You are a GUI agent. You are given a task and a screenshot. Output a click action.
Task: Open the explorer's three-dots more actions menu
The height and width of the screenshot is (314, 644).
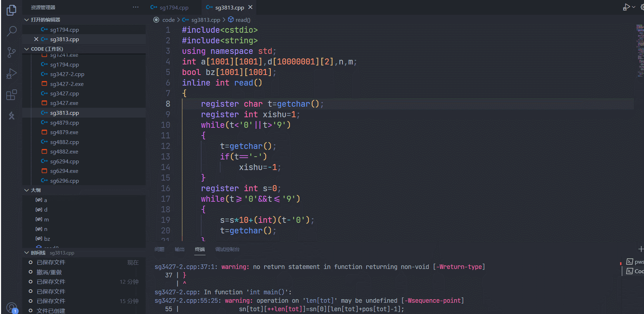point(135,7)
